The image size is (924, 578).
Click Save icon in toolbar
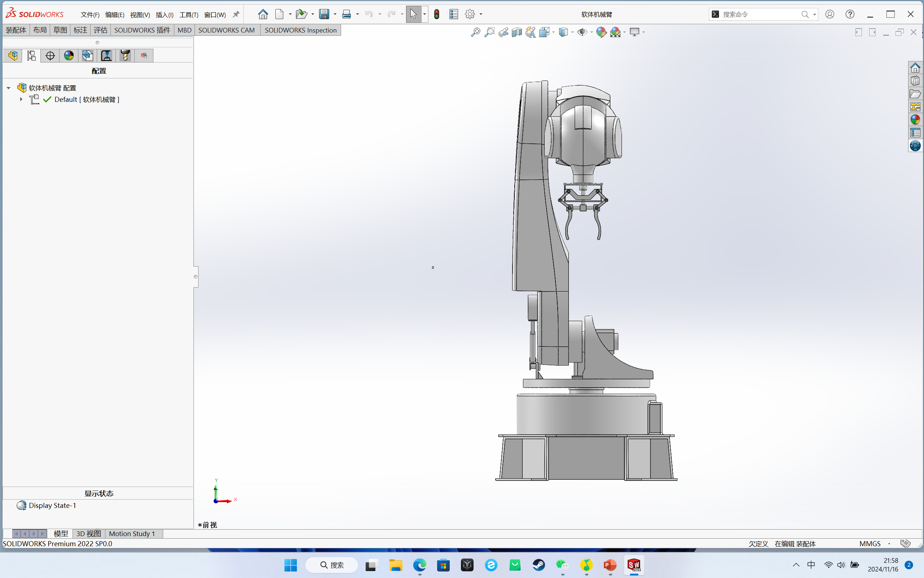[324, 14]
